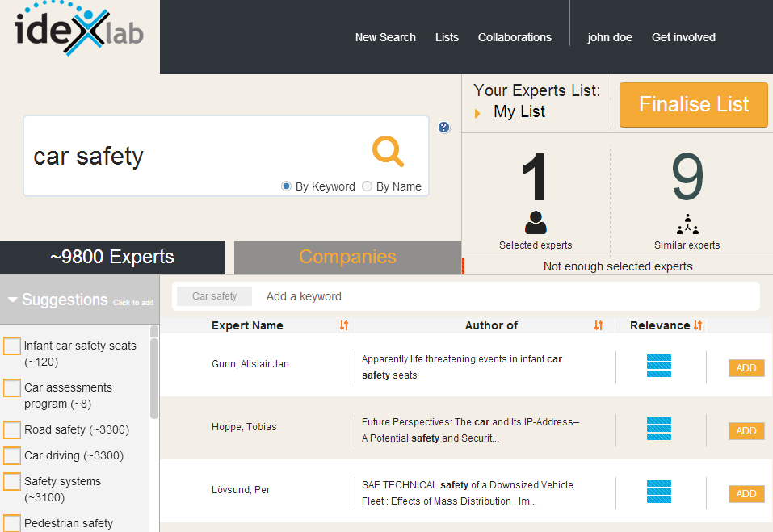Image resolution: width=773 pixels, height=532 pixels.
Task: Expand My List orange arrow
Action: coord(477,113)
